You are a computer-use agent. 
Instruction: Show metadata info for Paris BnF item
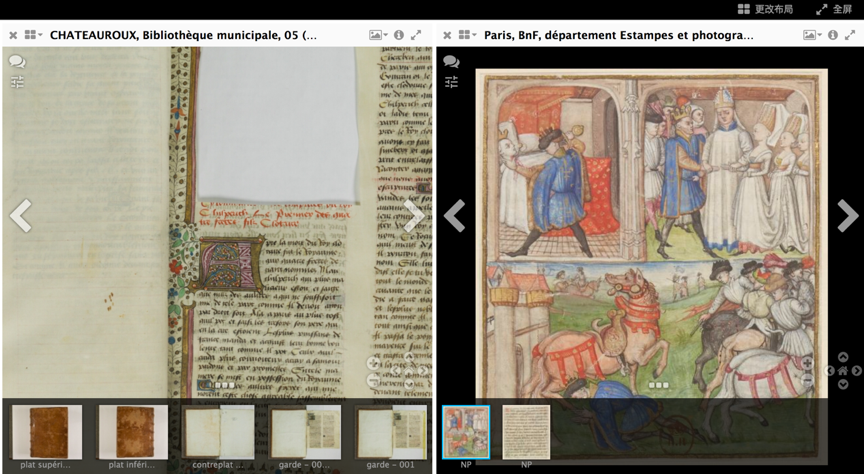coord(833,35)
